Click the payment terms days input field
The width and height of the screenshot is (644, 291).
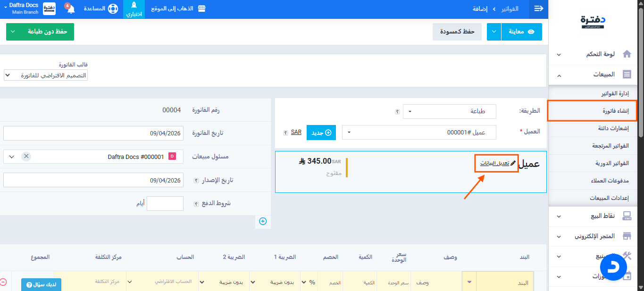click(x=165, y=204)
